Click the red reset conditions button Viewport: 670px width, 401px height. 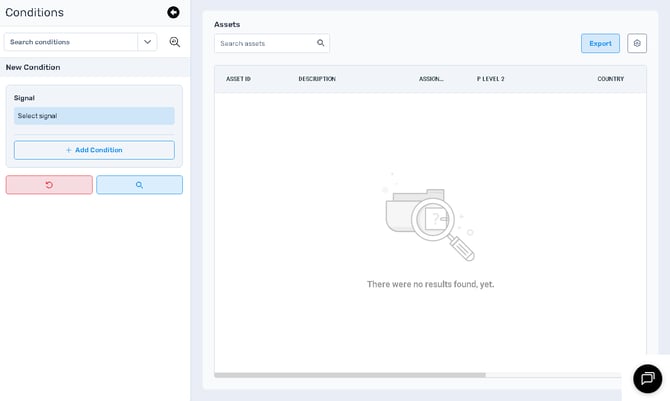click(x=49, y=185)
